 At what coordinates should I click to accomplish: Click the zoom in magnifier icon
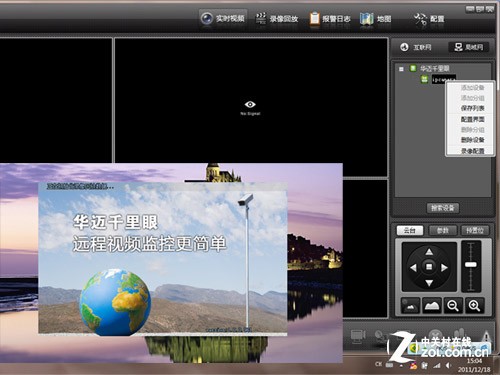pyautogui.click(x=474, y=306)
